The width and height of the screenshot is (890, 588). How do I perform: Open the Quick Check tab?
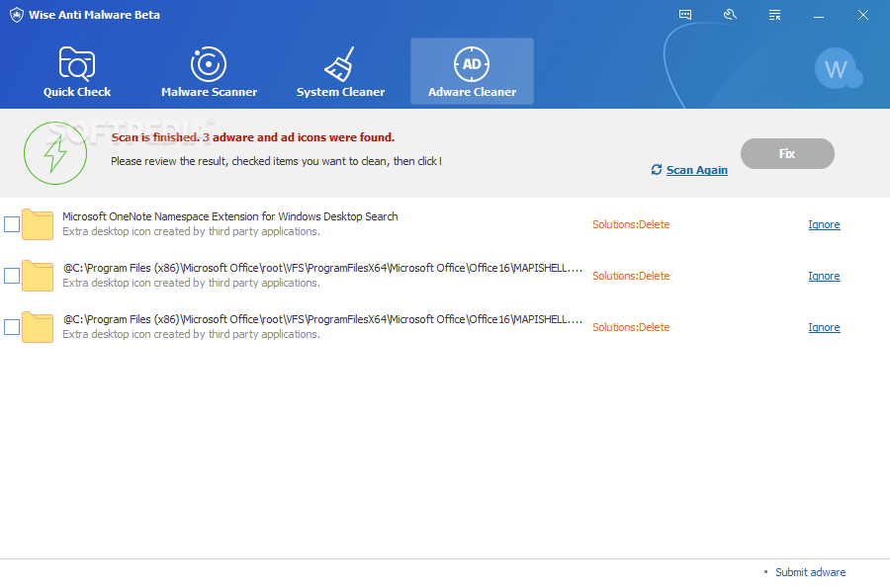pyautogui.click(x=76, y=71)
